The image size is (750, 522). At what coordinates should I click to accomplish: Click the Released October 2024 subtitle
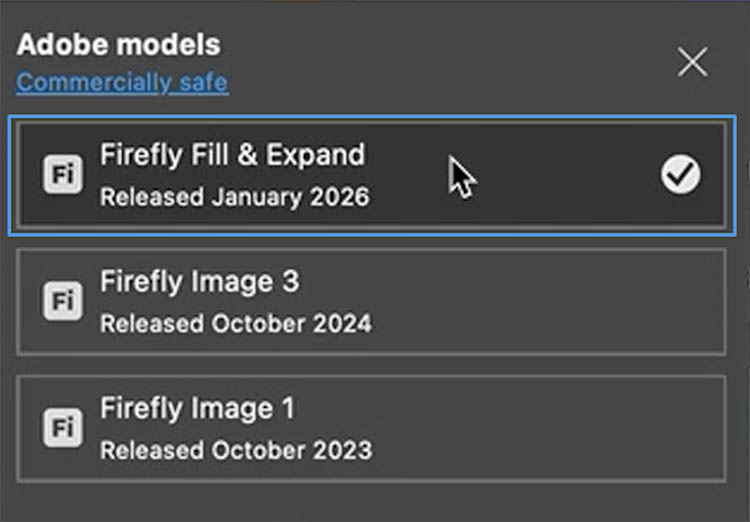(x=235, y=323)
